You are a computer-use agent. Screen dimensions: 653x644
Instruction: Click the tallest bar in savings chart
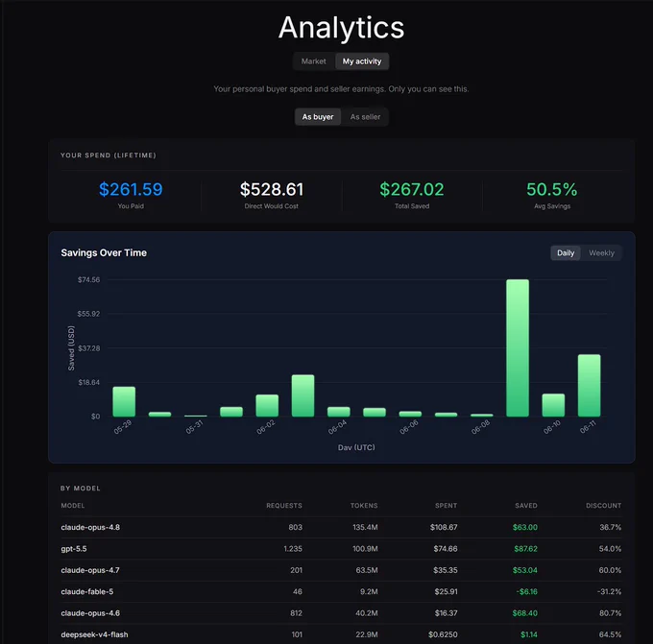tap(518, 348)
